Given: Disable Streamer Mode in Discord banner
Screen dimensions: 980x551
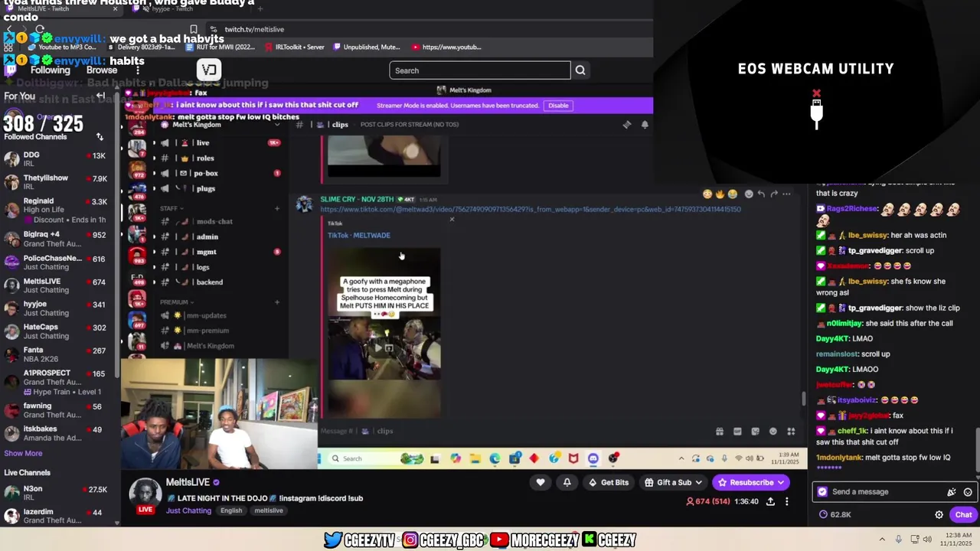Looking at the screenshot, I should [x=558, y=106].
